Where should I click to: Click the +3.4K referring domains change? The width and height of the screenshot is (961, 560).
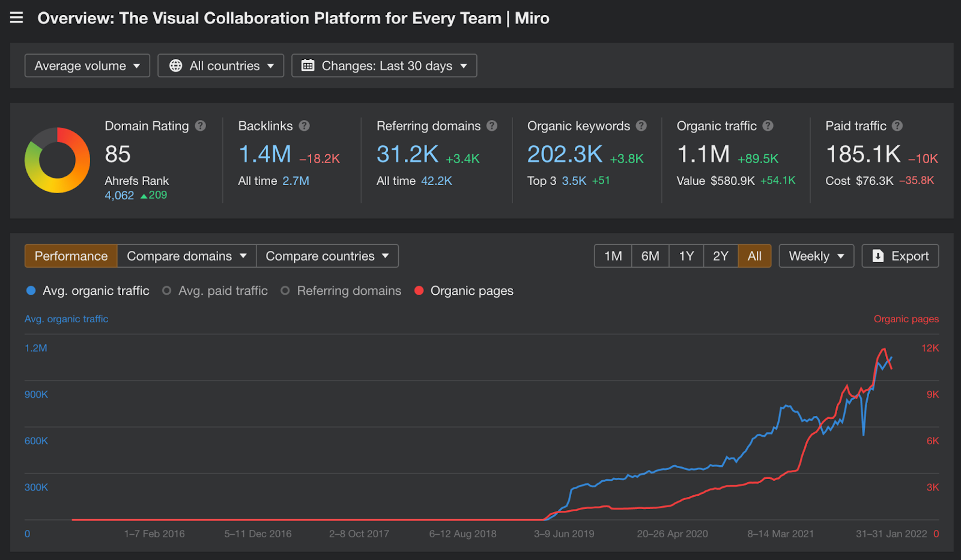pyautogui.click(x=462, y=158)
